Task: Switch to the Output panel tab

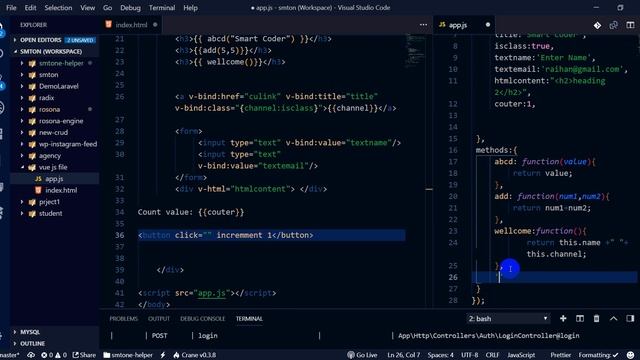Action: tap(158, 319)
